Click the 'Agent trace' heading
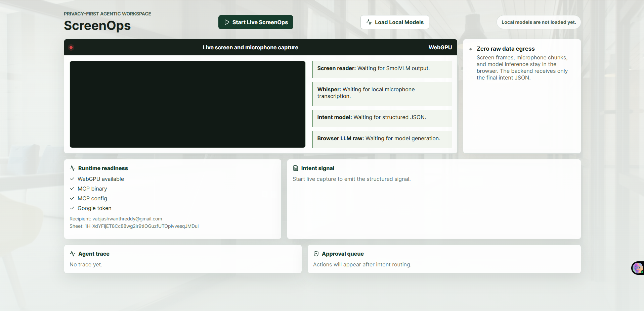Image resolution: width=644 pixels, height=311 pixels. point(94,254)
